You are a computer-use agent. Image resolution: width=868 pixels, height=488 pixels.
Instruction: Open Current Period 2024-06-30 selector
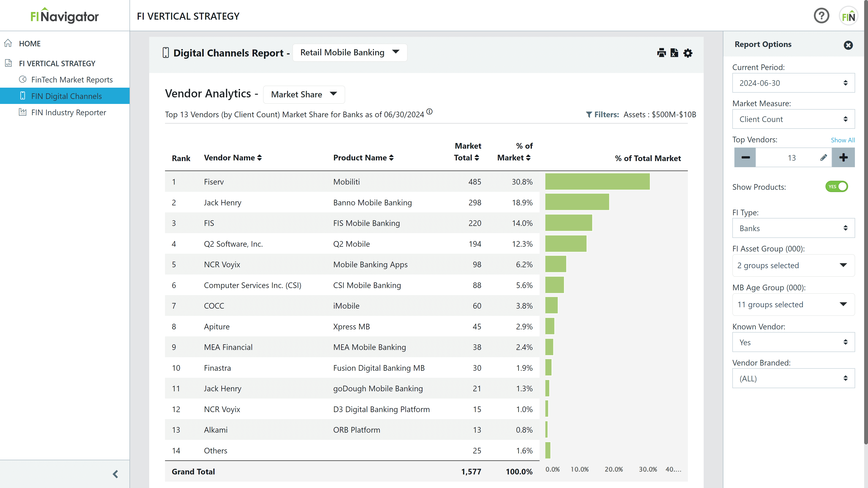[x=793, y=83]
